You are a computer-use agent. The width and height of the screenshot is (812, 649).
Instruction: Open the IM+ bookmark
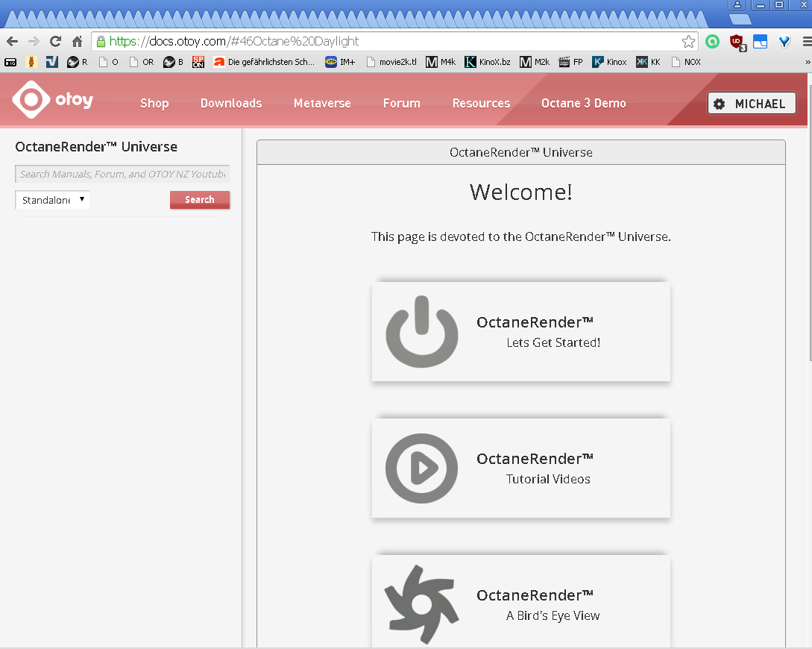(340, 62)
